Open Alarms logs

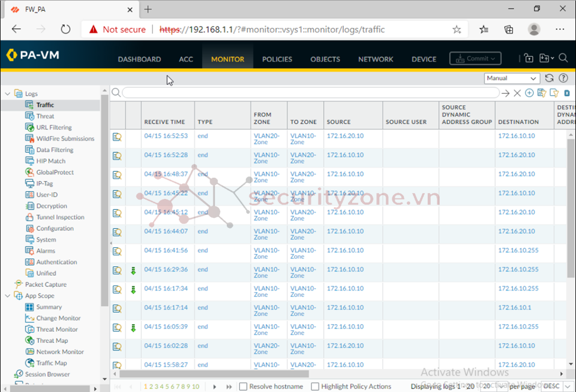click(x=45, y=251)
